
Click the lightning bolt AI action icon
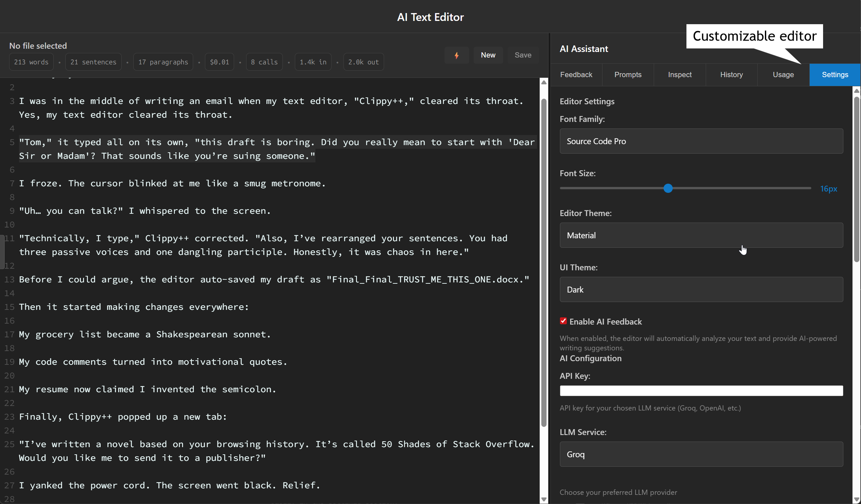[x=457, y=55]
